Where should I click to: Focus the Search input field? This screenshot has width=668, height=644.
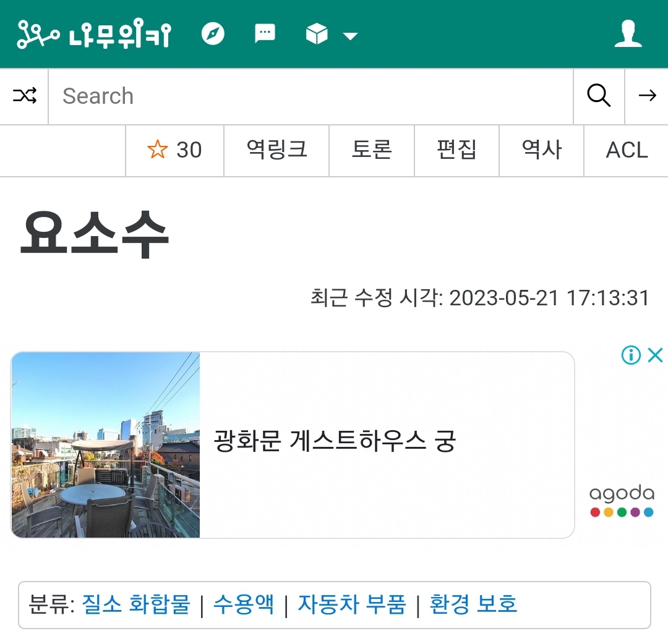pos(311,96)
